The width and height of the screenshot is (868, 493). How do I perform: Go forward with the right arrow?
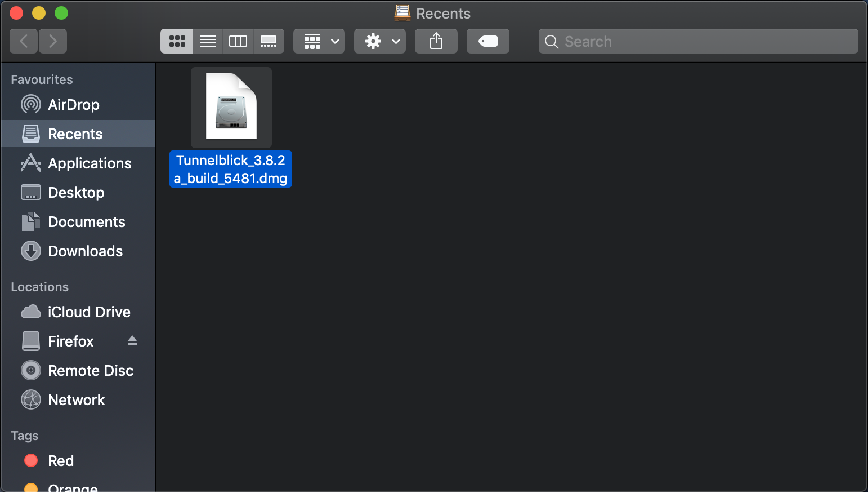(x=53, y=41)
